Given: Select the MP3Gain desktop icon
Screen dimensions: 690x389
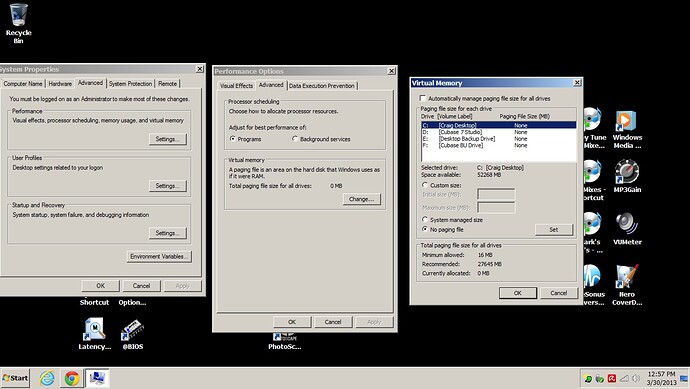Looking at the screenshot, I should [627, 176].
